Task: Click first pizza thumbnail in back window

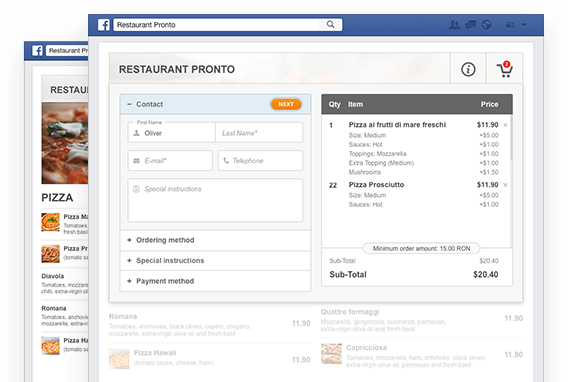Action: coord(50,222)
